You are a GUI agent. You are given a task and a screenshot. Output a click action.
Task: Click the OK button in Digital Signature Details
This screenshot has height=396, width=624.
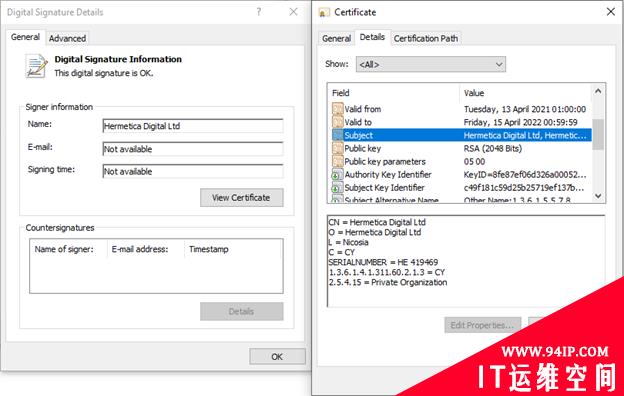(x=277, y=356)
